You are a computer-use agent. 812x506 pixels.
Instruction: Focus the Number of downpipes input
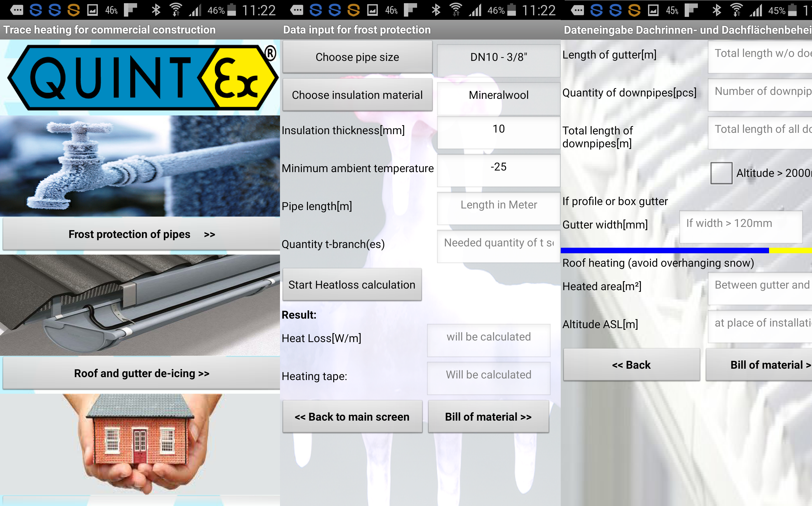pos(760,94)
